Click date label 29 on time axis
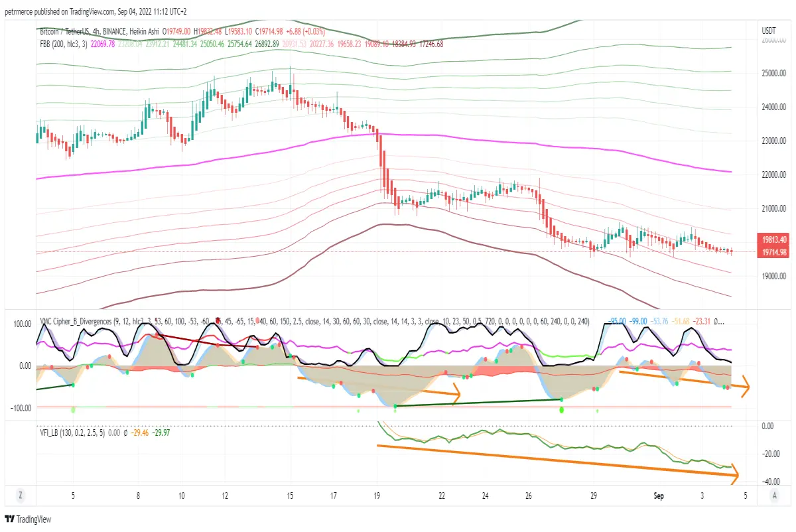796x532 pixels. (x=594, y=495)
